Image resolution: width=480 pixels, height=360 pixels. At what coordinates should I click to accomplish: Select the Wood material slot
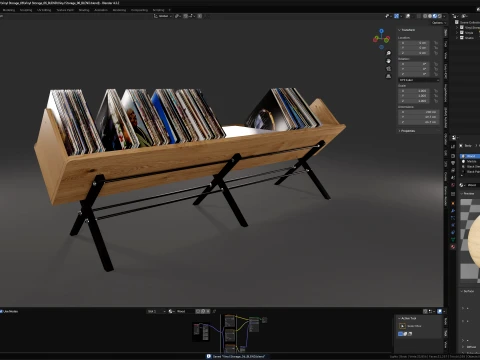point(470,156)
